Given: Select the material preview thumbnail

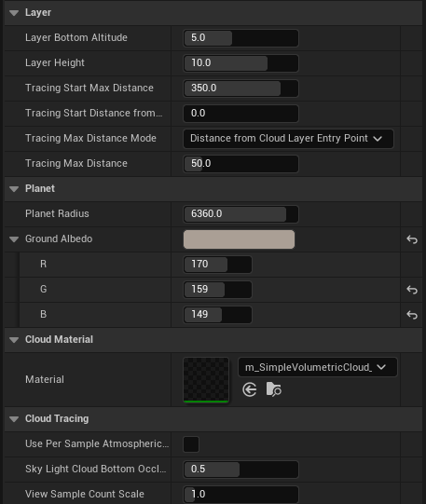Looking at the screenshot, I should click(x=206, y=380).
